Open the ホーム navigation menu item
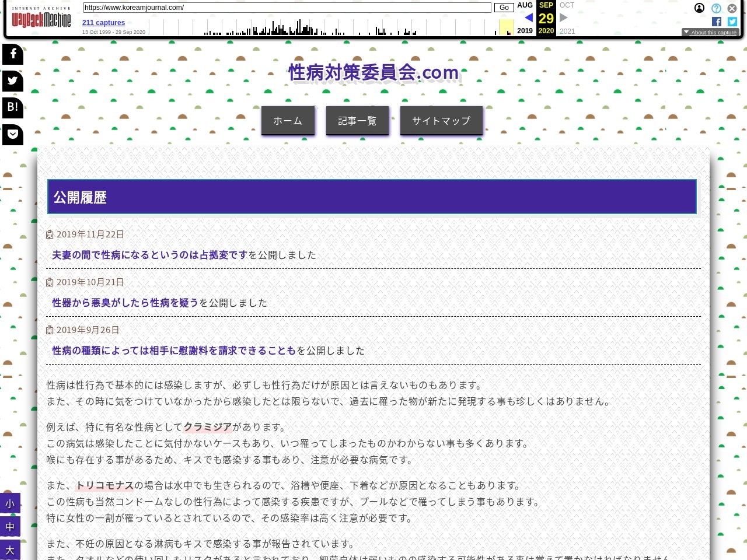This screenshot has width=747, height=560. (288, 121)
